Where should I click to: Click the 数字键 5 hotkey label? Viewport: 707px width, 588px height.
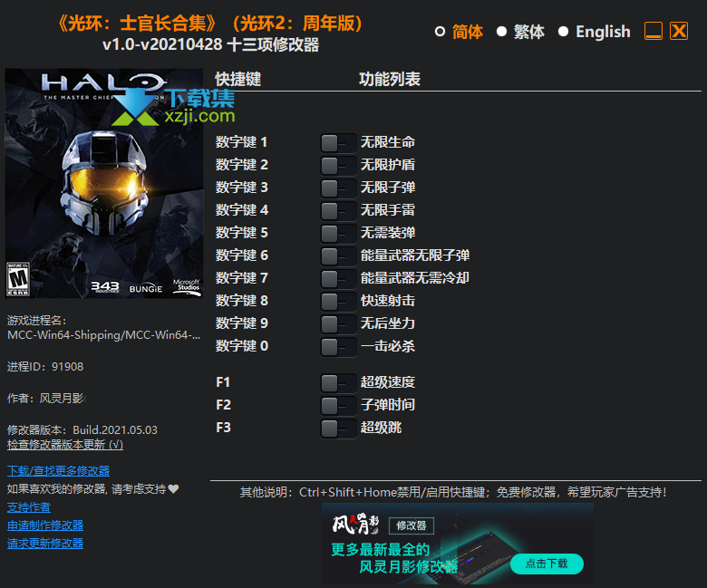(242, 233)
